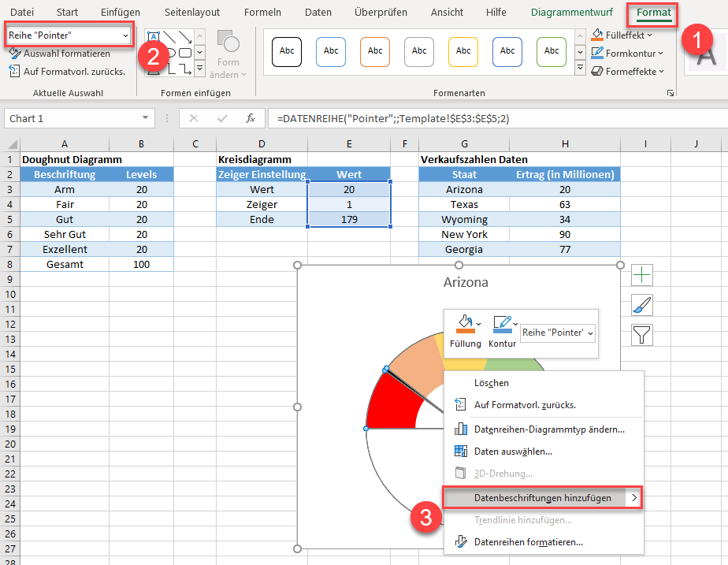This screenshot has width=728, height=565.
Task: Open the Fülleffekt dropdown
Action: coord(622,35)
